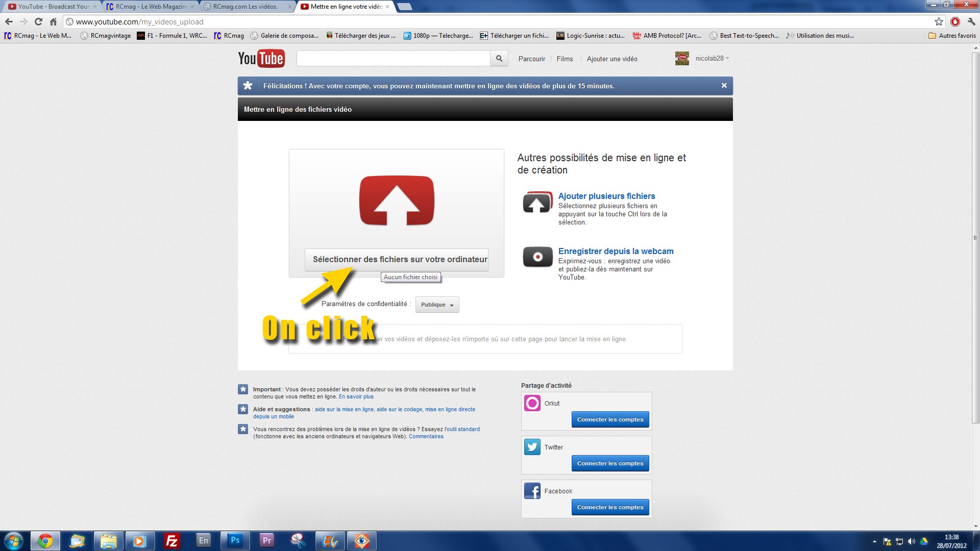
Task: Click aide sur le codage link
Action: pos(399,409)
